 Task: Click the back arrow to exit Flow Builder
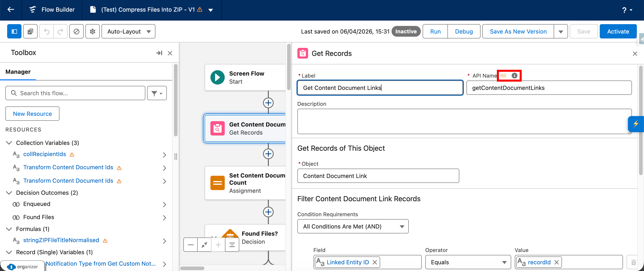(11, 10)
